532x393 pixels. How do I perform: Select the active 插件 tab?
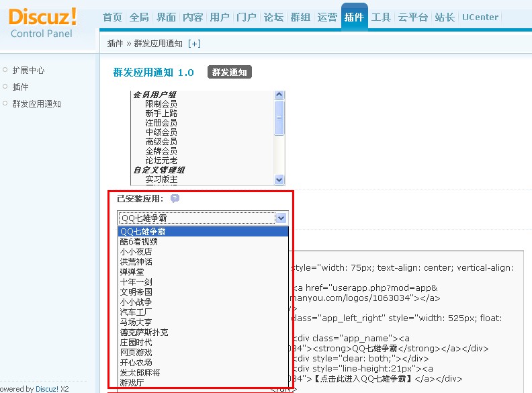click(354, 17)
